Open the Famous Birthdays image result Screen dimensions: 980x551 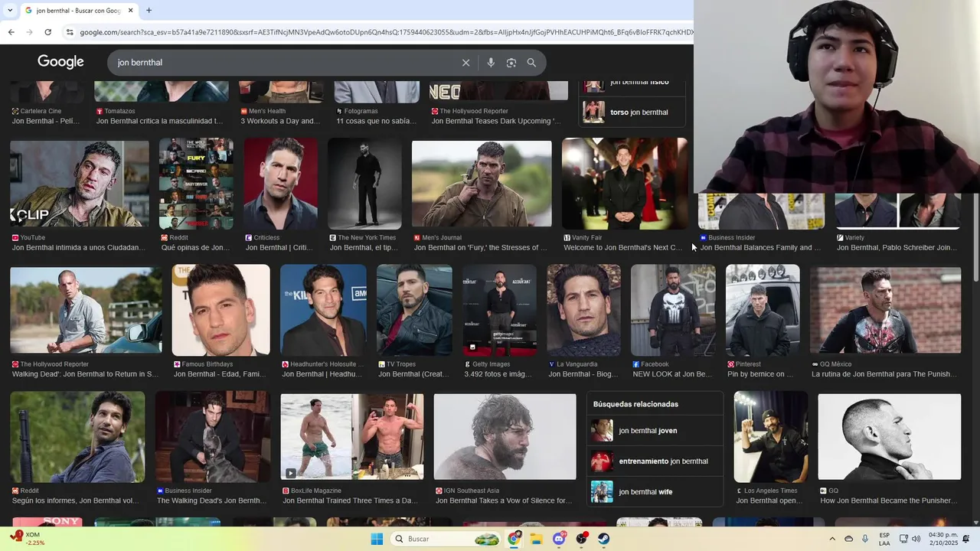(x=220, y=310)
